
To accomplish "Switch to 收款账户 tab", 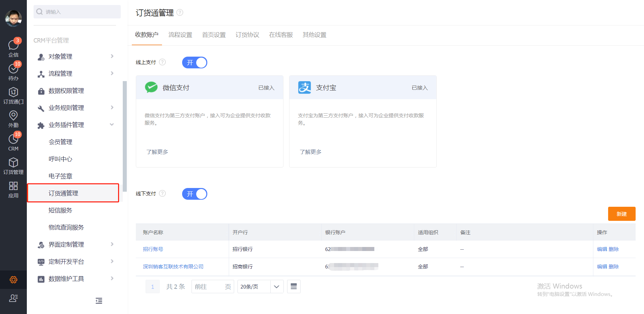I will coord(147,35).
